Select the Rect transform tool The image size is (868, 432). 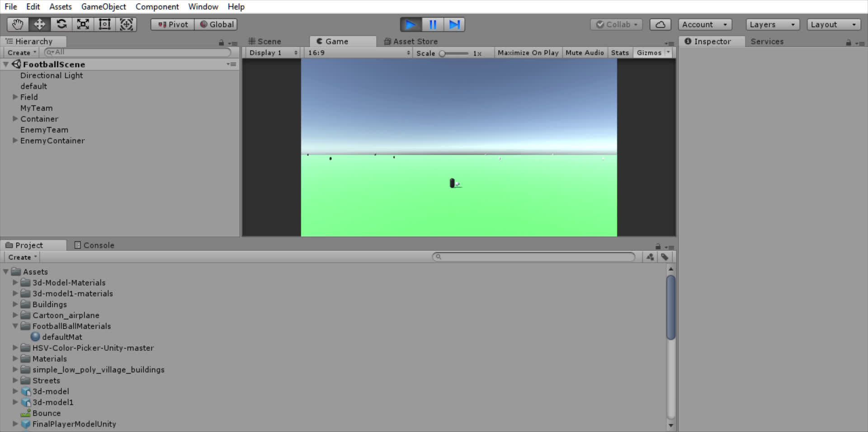104,24
